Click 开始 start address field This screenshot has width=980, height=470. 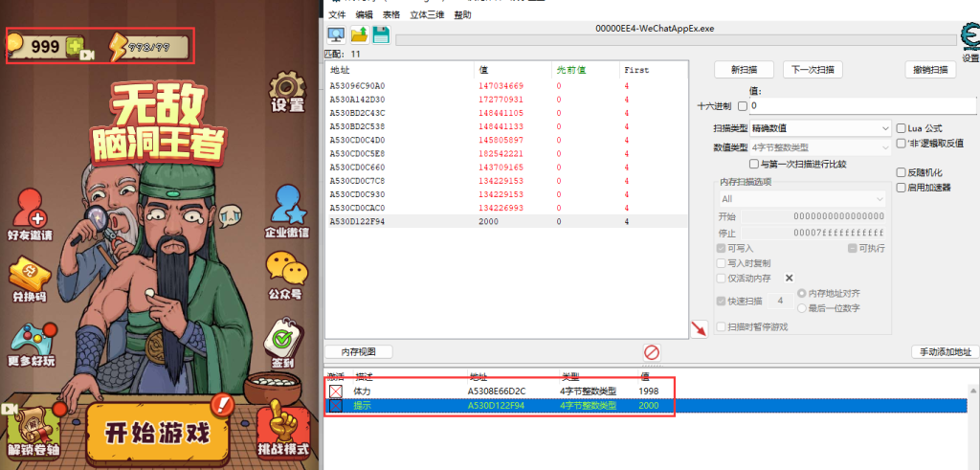point(813,216)
